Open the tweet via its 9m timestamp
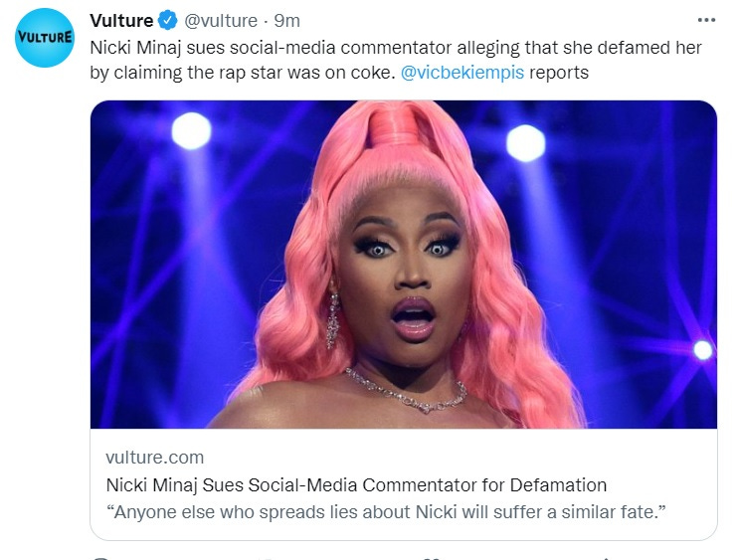The width and height of the screenshot is (737, 560). 286,21
